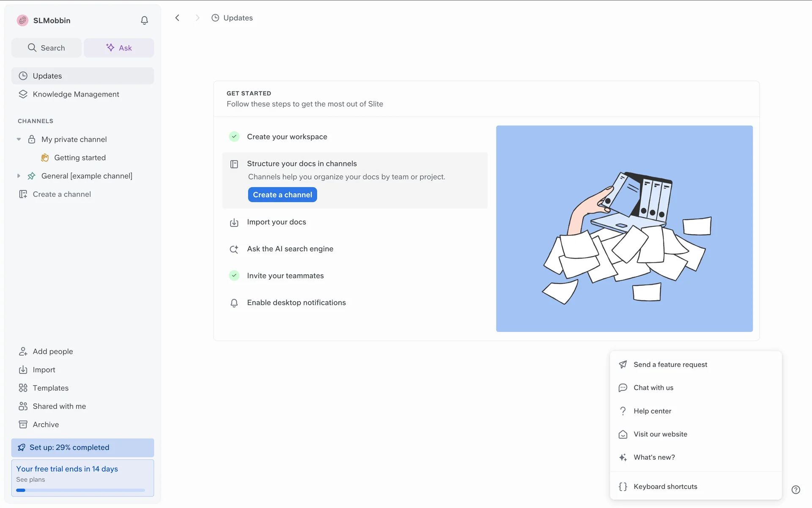This screenshot has width=812, height=508.
Task: Click the Archive icon in sidebar
Action: [23, 424]
